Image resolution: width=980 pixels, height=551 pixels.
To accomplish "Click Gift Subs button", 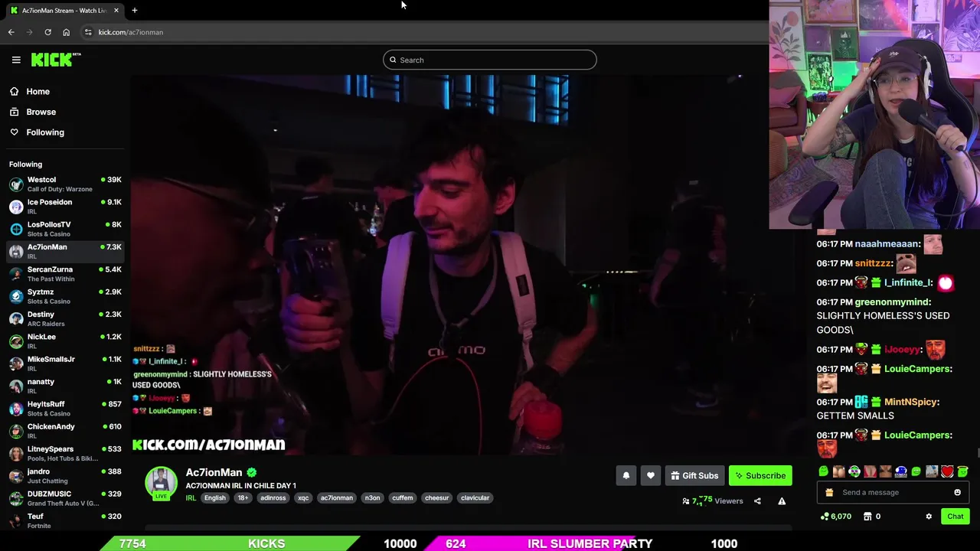I will 694,475.
